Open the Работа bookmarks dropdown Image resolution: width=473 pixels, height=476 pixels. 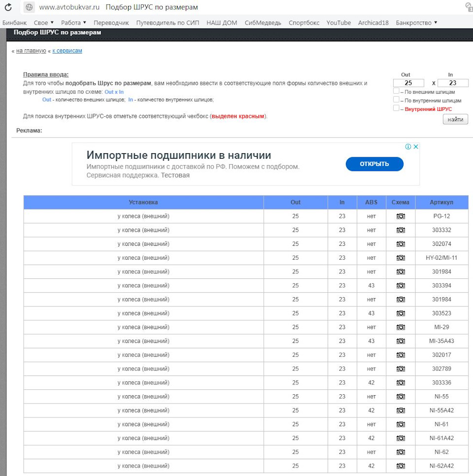tap(69, 22)
